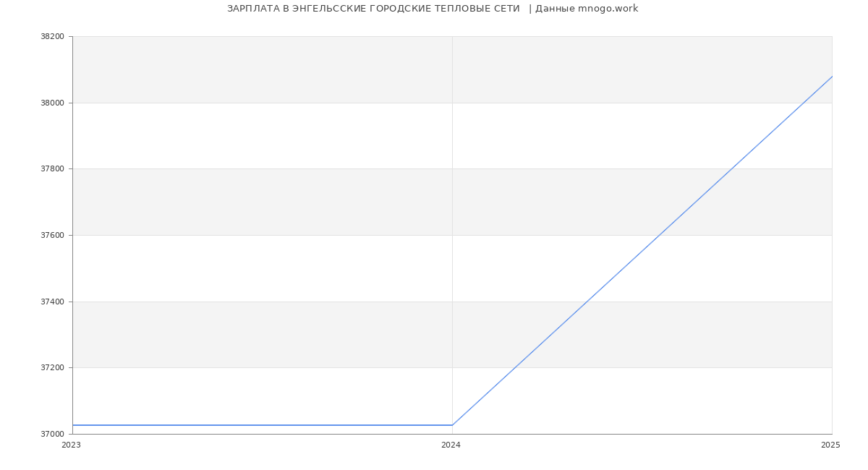Image resolution: width=868 pixels, height=470 pixels.
Task: Click the 37400 y-axis label
Action: [x=52, y=302]
